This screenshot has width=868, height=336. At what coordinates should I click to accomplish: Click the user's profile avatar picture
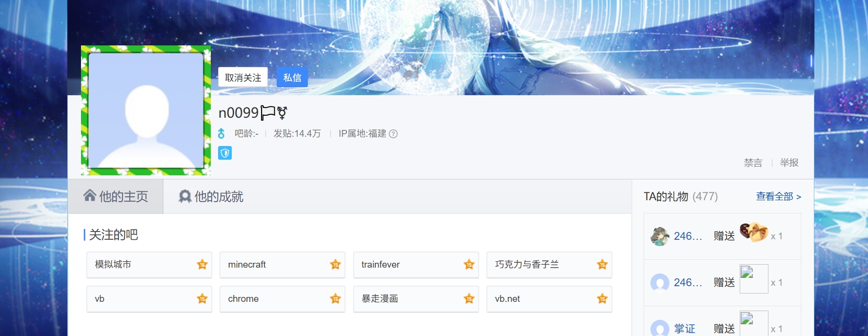tap(146, 110)
